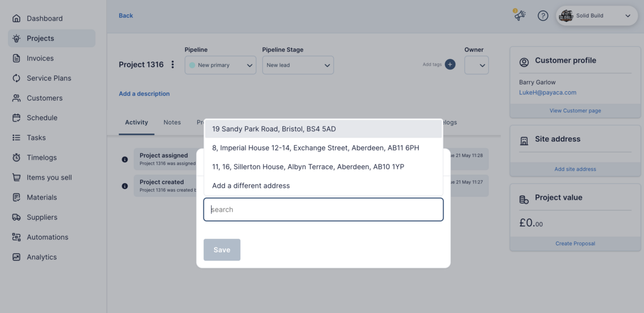
Task: Open the Schedule calendar icon
Action: [x=16, y=118]
